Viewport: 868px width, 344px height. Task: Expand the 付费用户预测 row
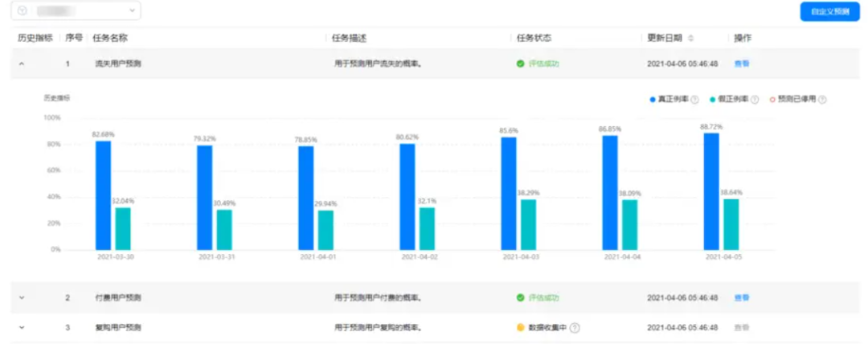[x=22, y=297]
